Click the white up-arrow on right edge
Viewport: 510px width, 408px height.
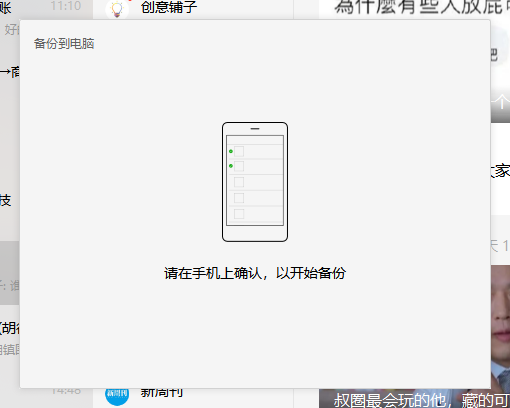[x=501, y=101]
